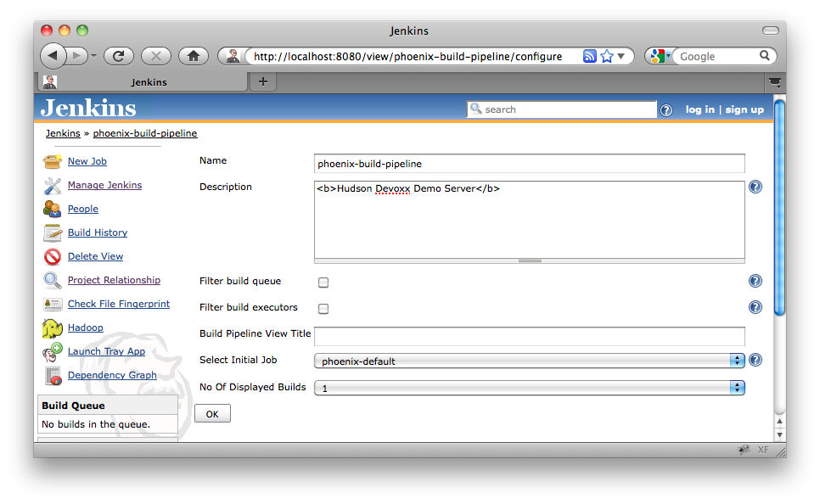Click the People icon in sidebar
This screenshot has width=820, height=504.
[x=53, y=209]
